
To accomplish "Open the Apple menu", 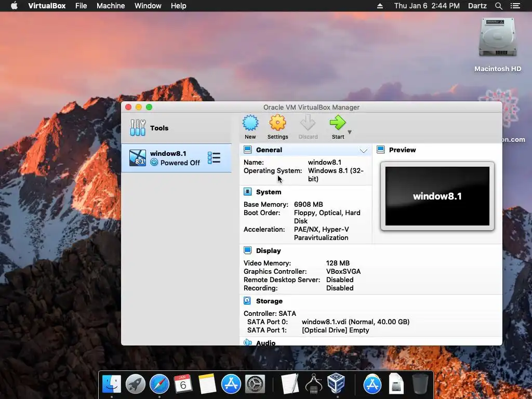I will 14,5.
